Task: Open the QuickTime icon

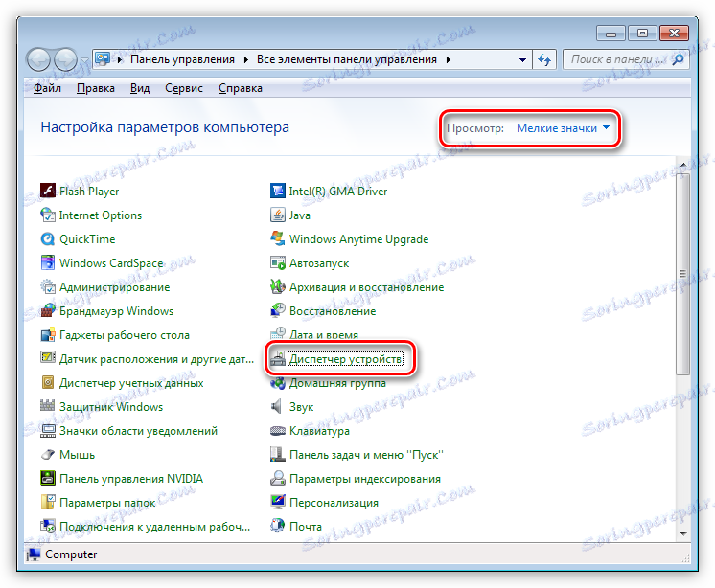Action: click(x=48, y=239)
